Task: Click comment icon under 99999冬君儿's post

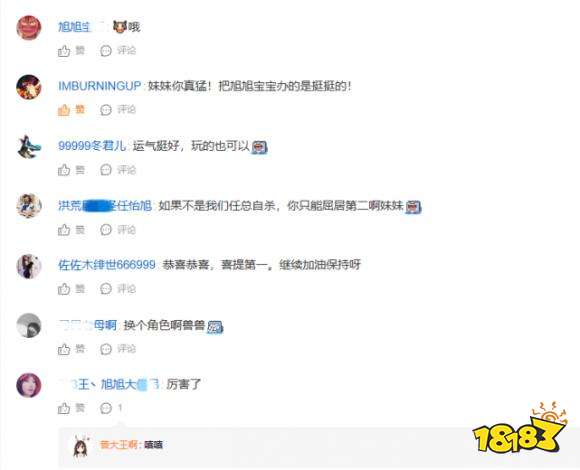Action: [x=118, y=170]
